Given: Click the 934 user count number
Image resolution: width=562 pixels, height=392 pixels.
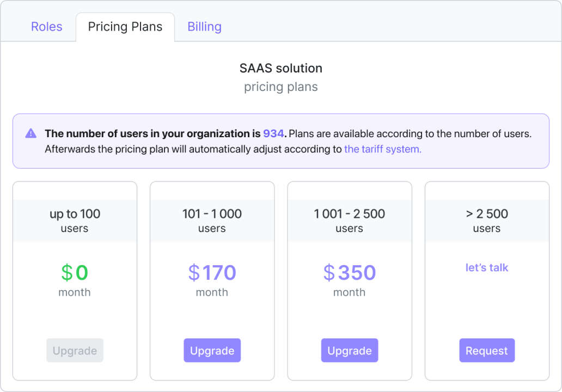Looking at the screenshot, I should [x=273, y=133].
